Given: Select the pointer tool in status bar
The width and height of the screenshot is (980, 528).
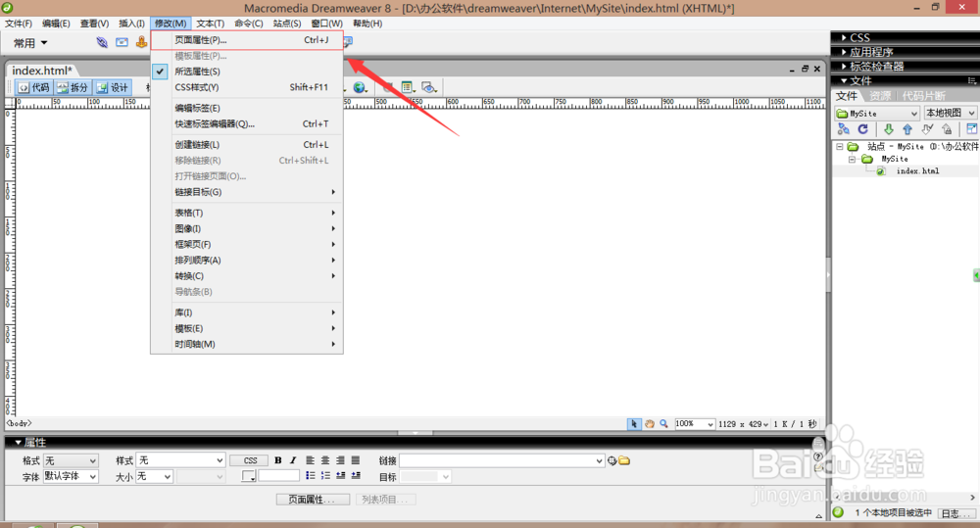Looking at the screenshot, I should click(x=634, y=423).
